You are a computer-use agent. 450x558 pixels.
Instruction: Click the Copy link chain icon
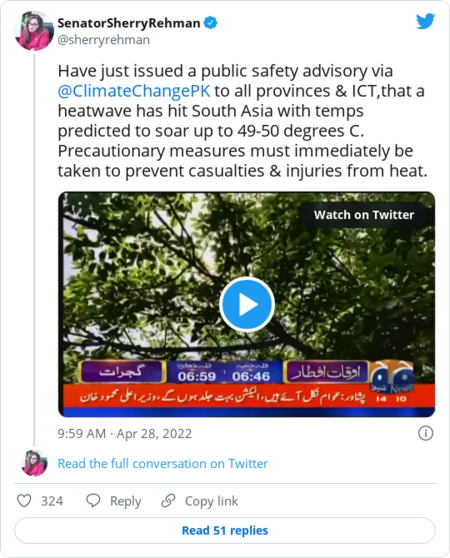(x=168, y=500)
